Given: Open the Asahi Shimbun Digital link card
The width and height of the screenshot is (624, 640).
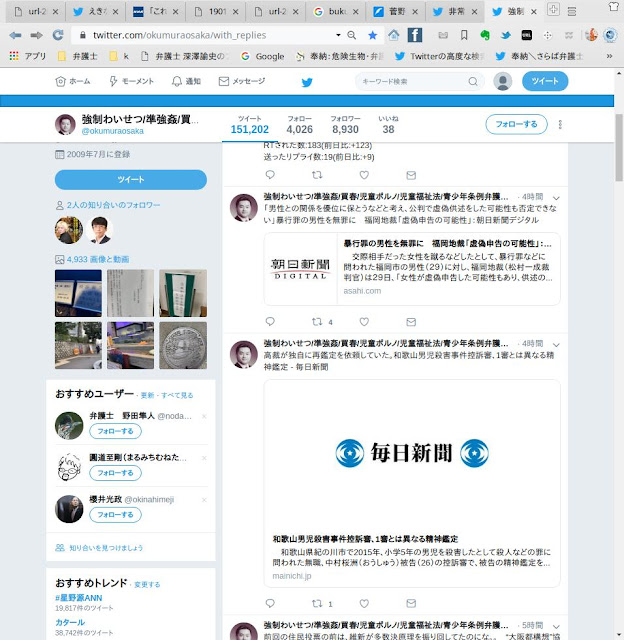Looking at the screenshot, I should pos(412,269).
